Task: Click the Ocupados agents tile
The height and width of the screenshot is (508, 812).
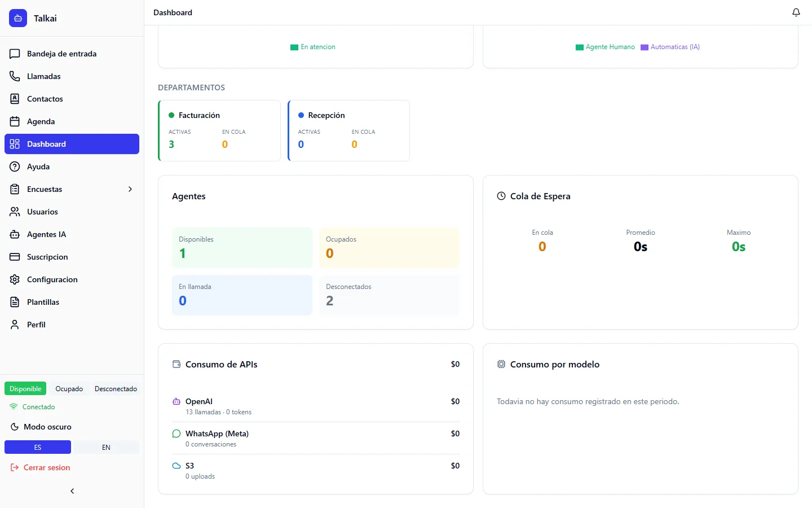Action: tap(389, 248)
